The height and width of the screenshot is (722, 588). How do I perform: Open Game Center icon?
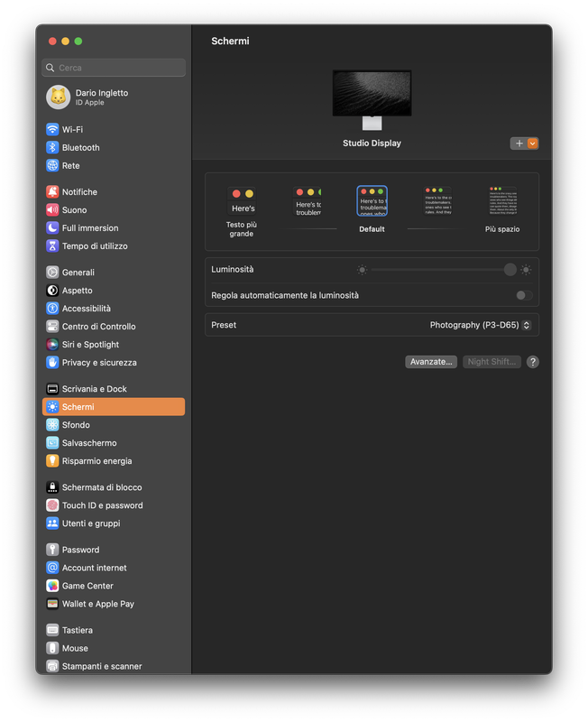tap(52, 586)
